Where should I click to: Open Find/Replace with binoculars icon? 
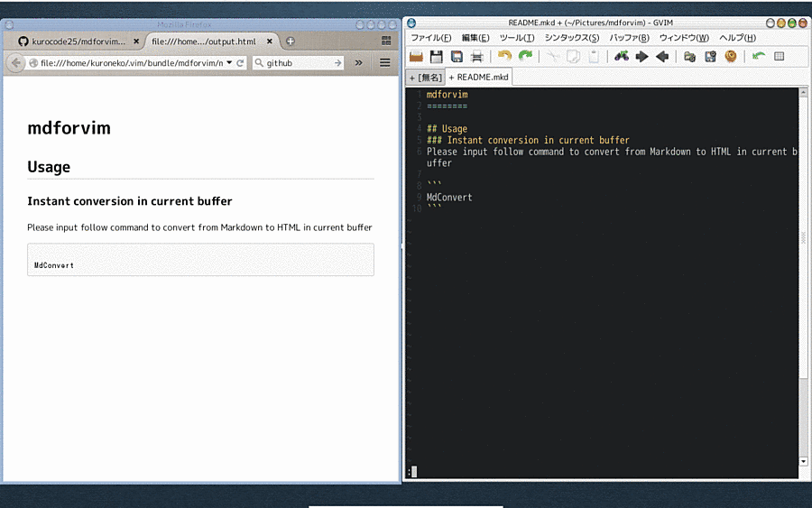click(x=622, y=56)
